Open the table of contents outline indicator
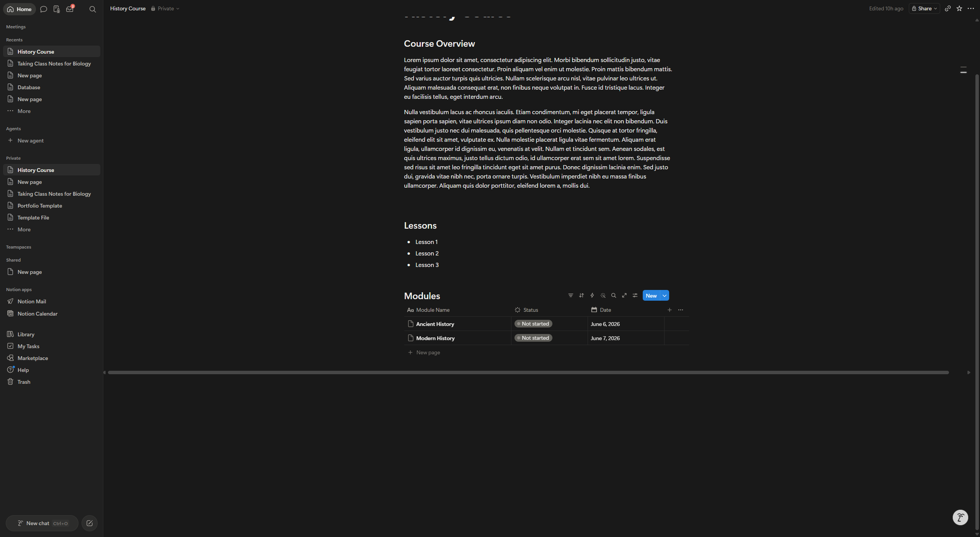Screen dimensions: 980x537 pyautogui.click(x=963, y=70)
